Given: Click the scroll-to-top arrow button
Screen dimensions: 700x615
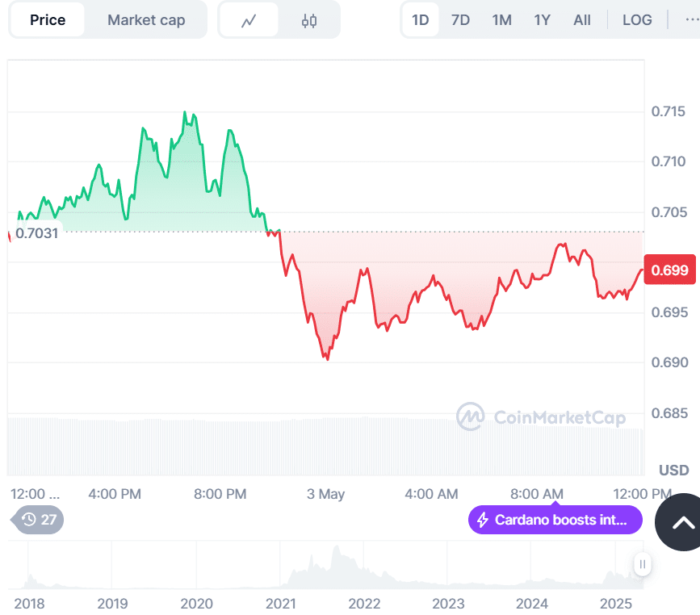Looking at the screenshot, I should [680, 522].
